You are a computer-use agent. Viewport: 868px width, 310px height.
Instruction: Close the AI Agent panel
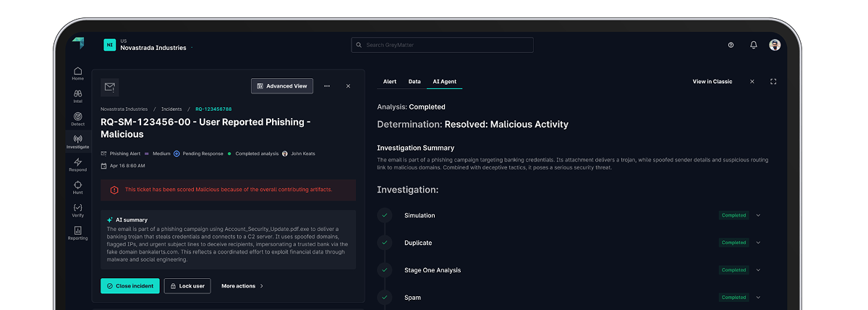pos(752,82)
